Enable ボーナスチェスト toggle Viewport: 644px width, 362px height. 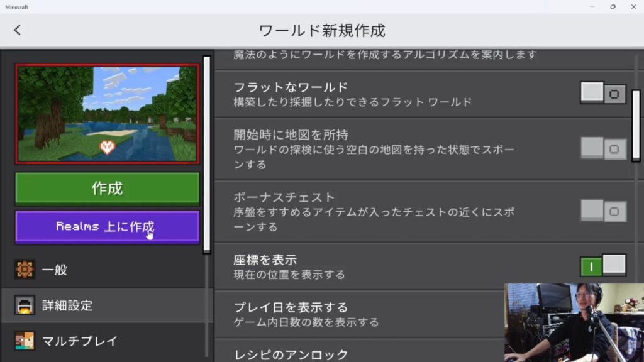[602, 211]
